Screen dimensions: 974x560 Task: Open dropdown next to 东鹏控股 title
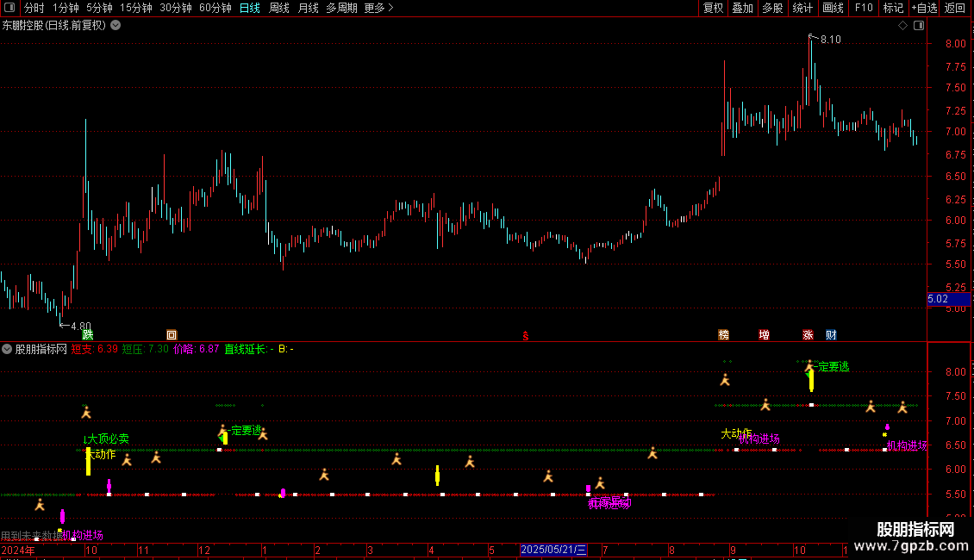(x=116, y=26)
